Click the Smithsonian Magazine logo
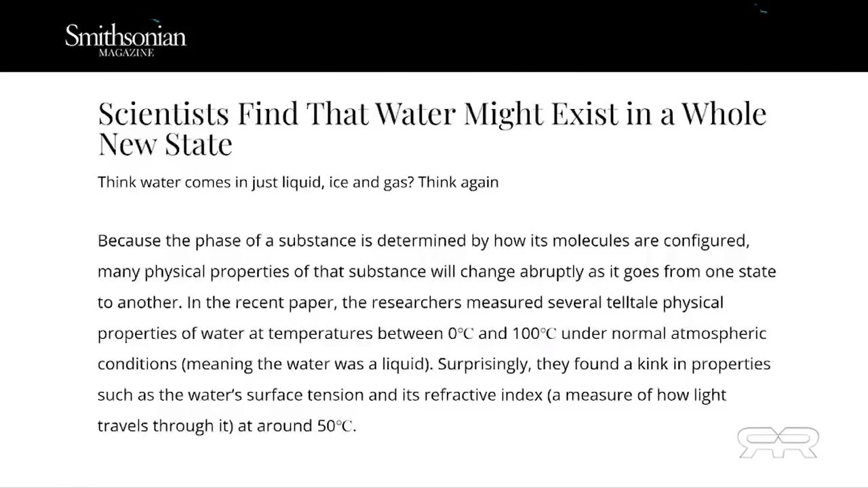Viewport: 868px width, 488px height. 125,37
